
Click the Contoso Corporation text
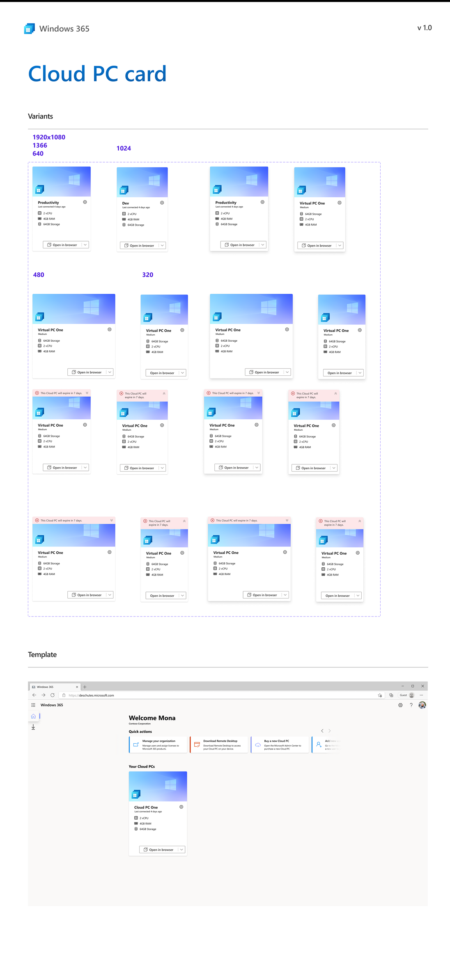click(140, 724)
